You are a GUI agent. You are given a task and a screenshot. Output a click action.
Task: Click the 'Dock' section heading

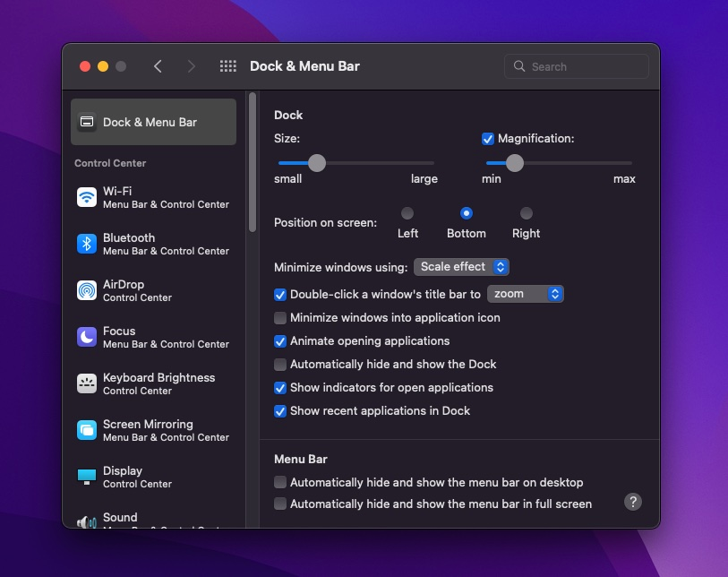tap(288, 115)
